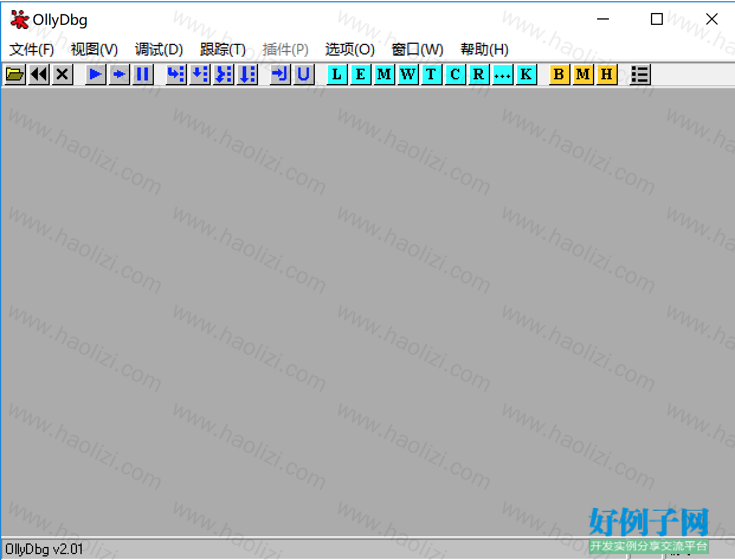Open the 帮助(H) menu
Viewport: 735px width, 560px height.
[485, 49]
